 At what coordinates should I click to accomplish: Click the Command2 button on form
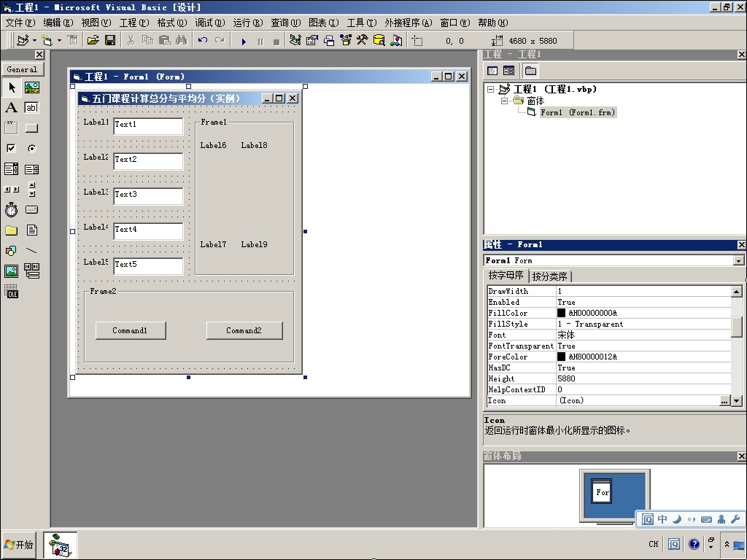[244, 330]
